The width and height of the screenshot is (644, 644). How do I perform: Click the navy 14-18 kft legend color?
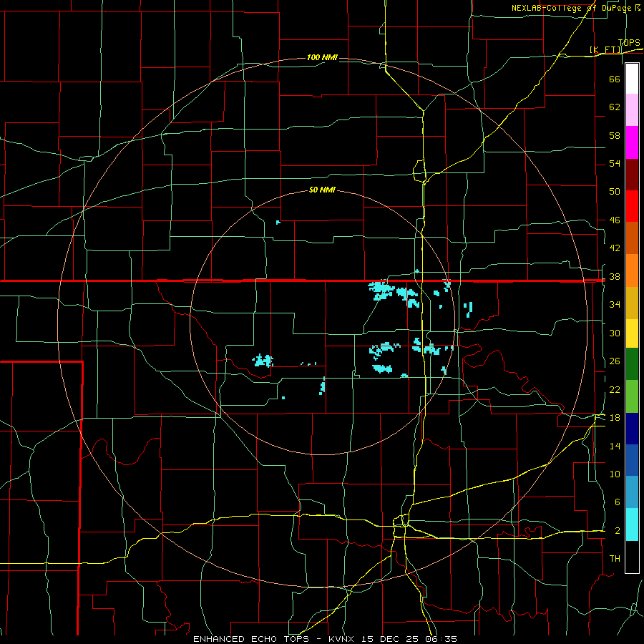[x=632, y=429]
